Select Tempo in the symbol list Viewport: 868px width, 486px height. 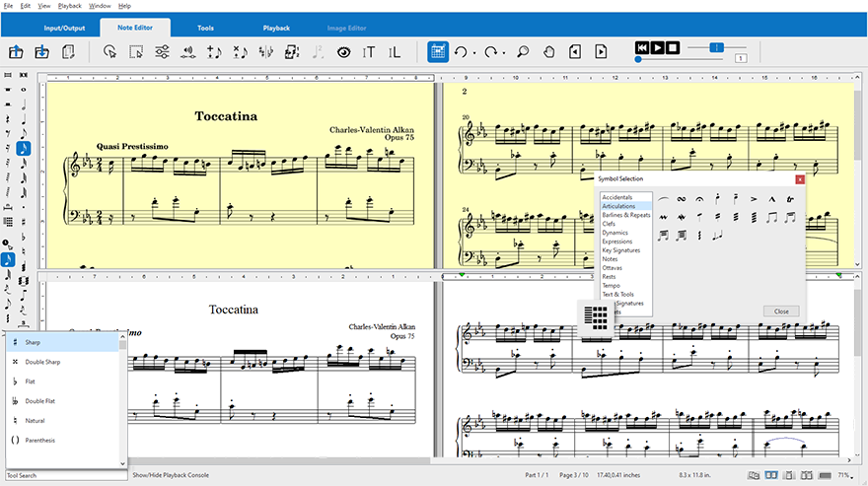[x=611, y=286]
